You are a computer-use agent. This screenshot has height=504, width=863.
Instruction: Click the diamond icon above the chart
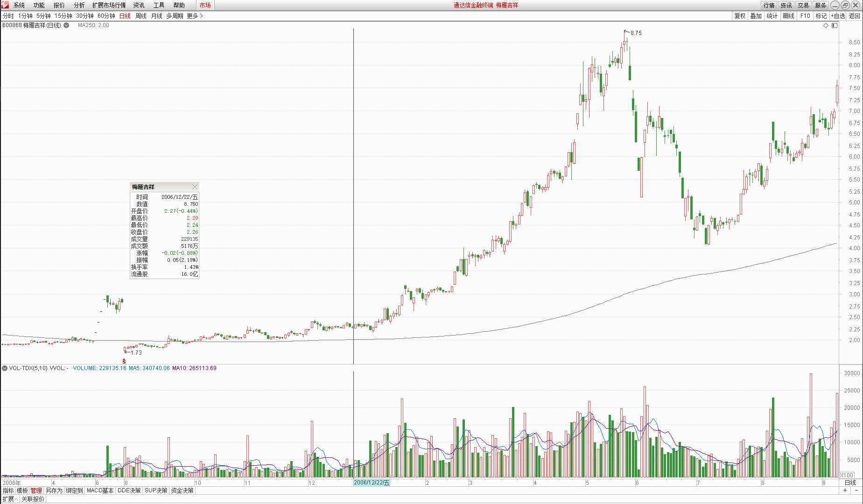(x=826, y=25)
